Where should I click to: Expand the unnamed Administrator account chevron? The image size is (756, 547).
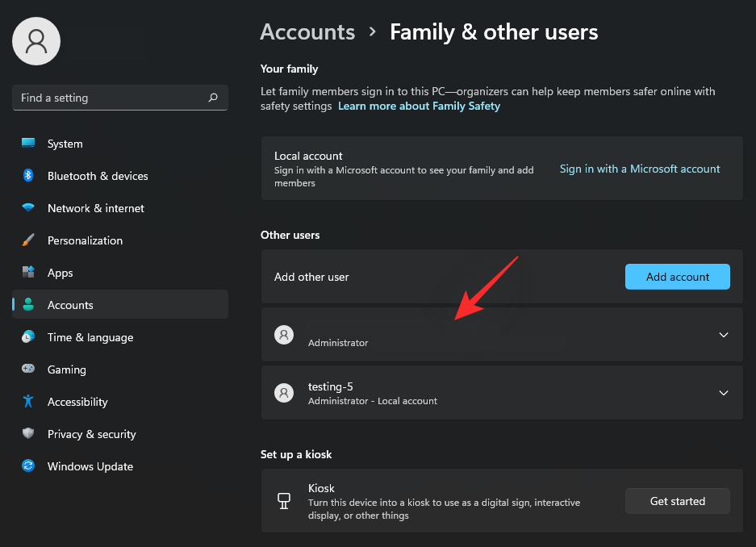(723, 335)
